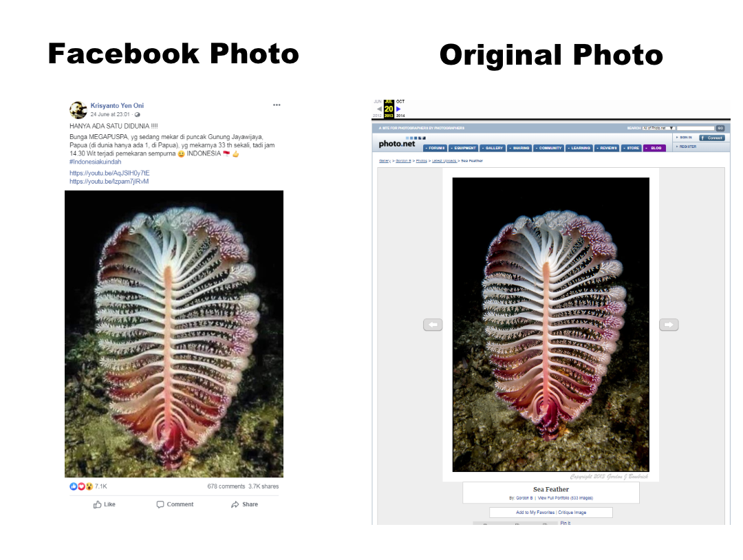
Task: Like the Facebook post
Action: click(105, 504)
